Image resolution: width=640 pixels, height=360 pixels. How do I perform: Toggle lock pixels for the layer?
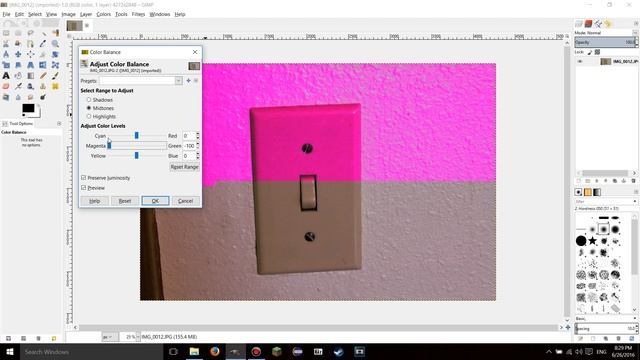point(590,52)
